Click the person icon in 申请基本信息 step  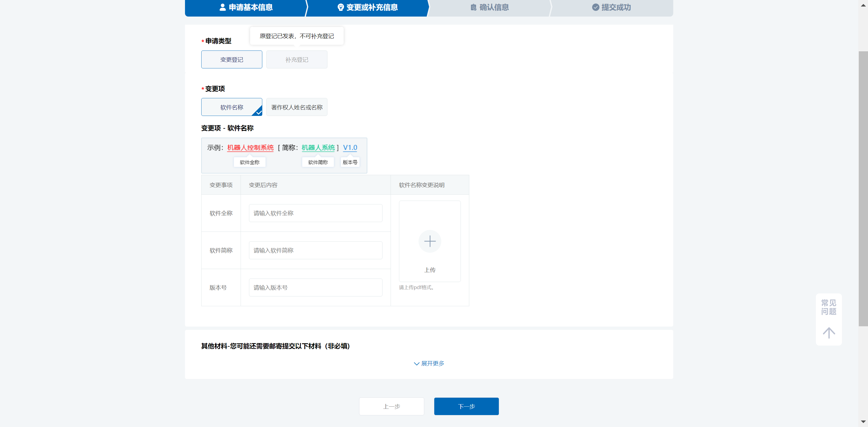pyautogui.click(x=222, y=7)
